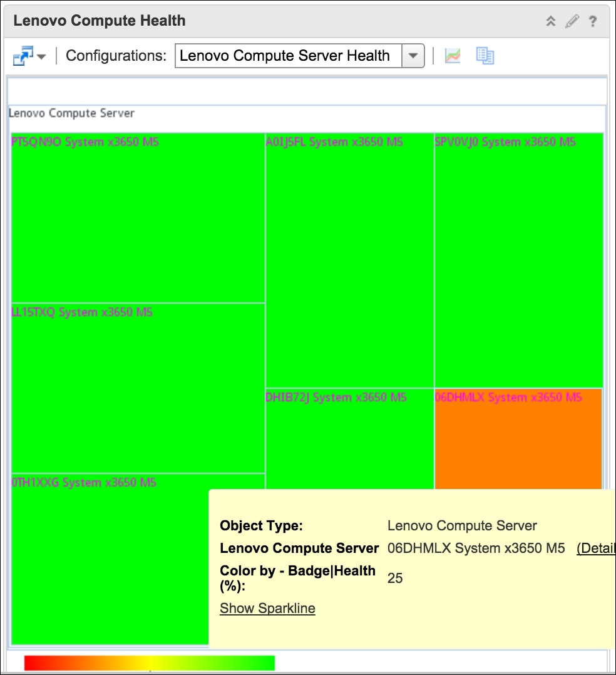The image size is (616, 675).
Task: Select DHIB72J System x3650 M5 tile
Action: (x=349, y=439)
